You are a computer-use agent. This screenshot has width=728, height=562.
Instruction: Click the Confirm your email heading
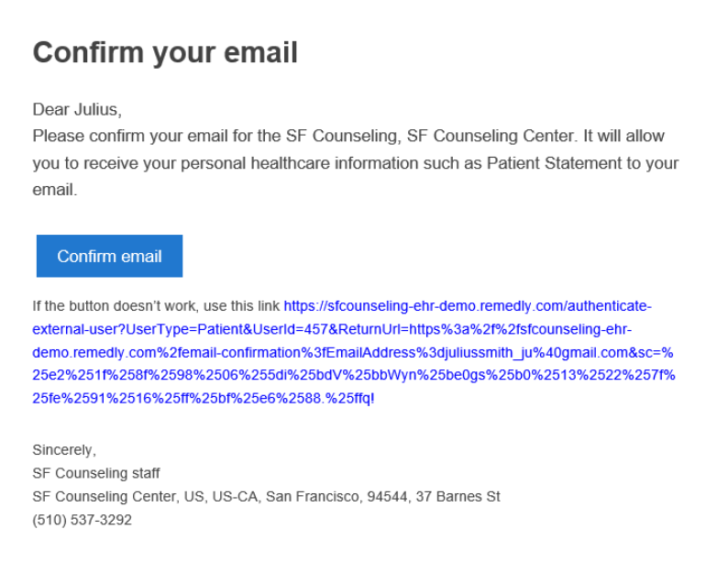(165, 53)
